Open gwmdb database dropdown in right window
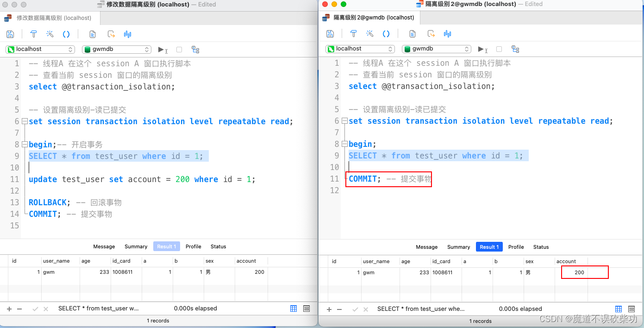The height and width of the screenshot is (328, 644). 437,49
